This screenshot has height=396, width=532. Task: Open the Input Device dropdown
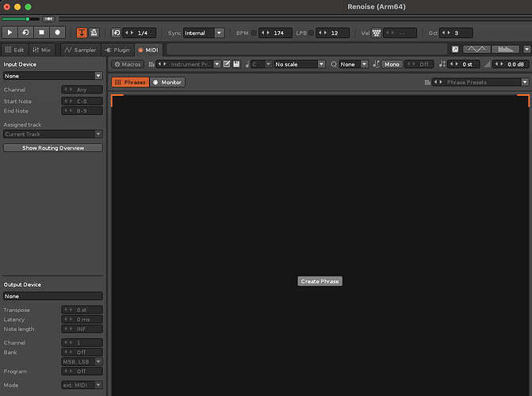pos(52,75)
